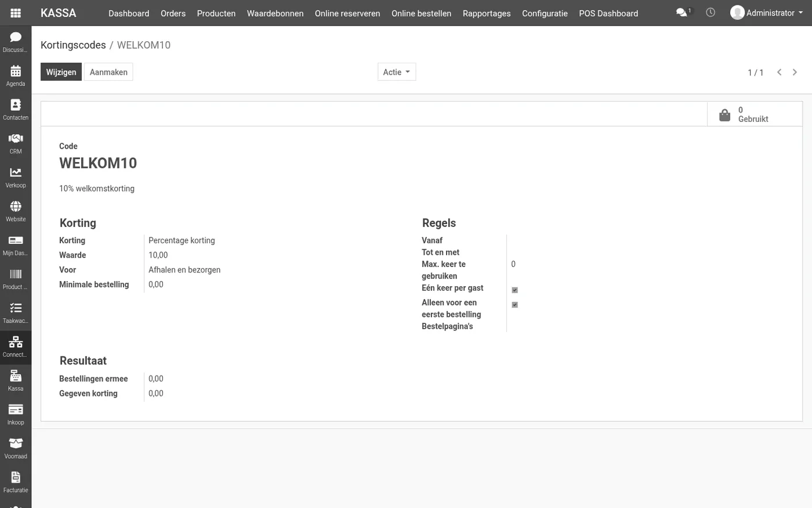Click the Percentage korting value

(182, 240)
